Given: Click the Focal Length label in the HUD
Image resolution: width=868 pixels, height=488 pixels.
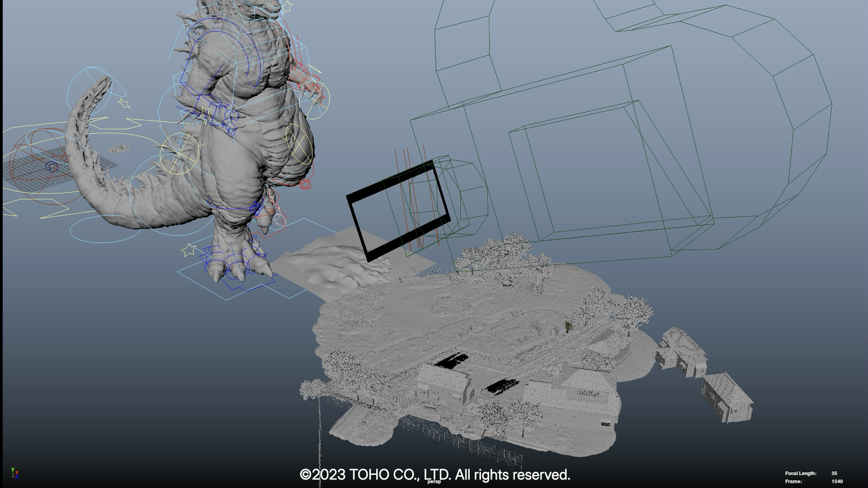Looking at the screenshot, I should [801, 474].
